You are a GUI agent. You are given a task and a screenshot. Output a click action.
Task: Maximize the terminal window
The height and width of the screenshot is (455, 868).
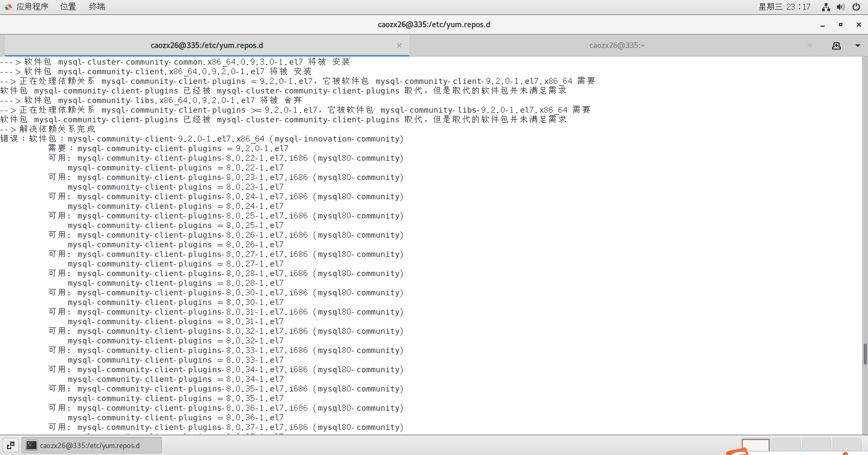(841, 25)
